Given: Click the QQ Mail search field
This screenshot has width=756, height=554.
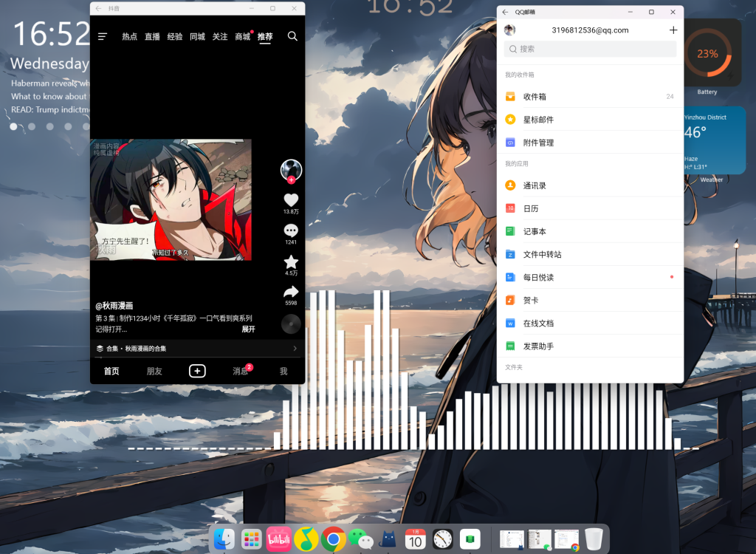Looking at the screenshot, I should 589,49.
